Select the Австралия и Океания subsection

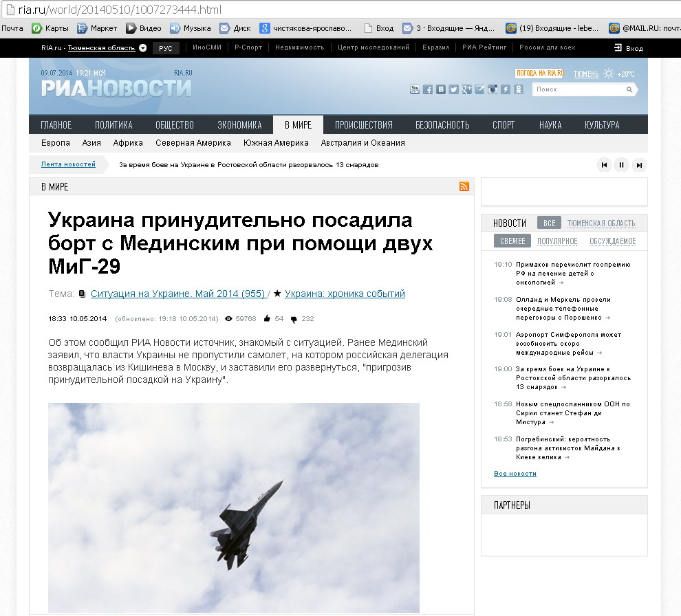coord(363,143)
